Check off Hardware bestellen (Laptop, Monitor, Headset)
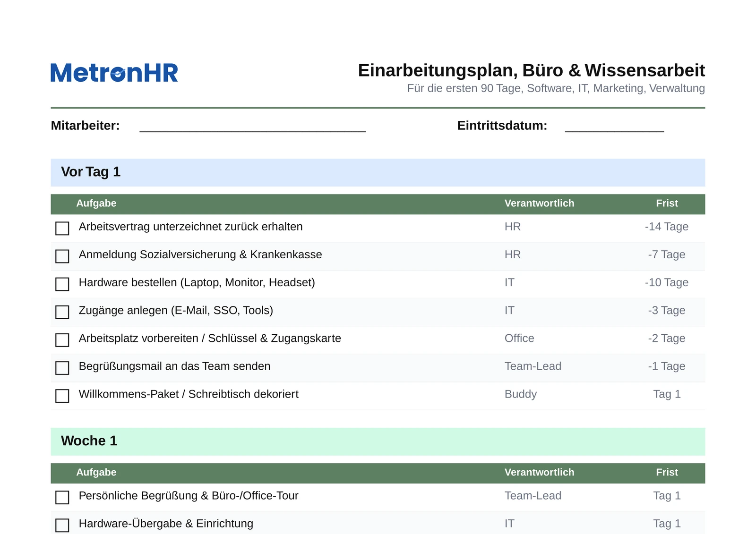Viewport: 756px width, 534px height. 62,284
